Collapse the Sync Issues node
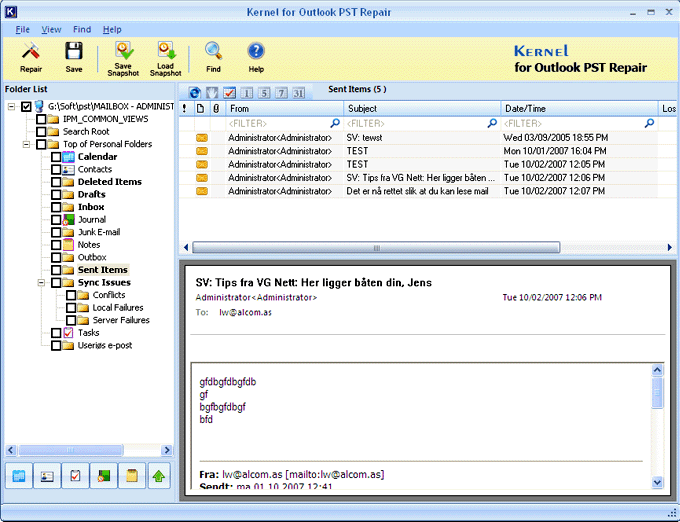 click(x=41, y=282)
